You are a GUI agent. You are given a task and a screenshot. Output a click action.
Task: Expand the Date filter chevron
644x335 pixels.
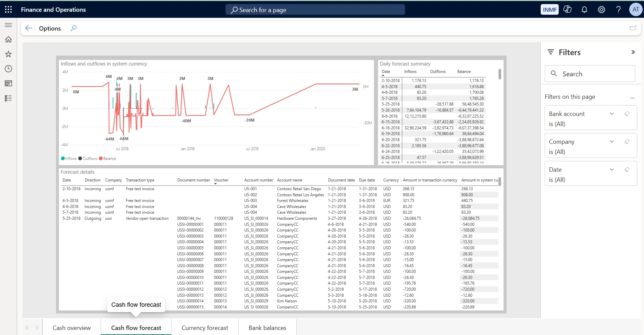[x=612, y=169]
